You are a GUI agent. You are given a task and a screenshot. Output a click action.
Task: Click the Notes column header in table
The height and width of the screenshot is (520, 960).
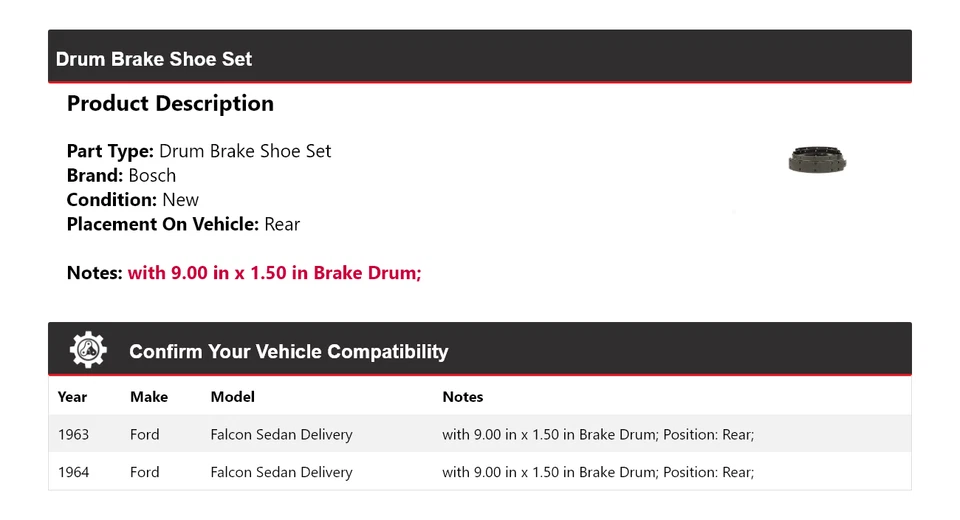pos(462,397)
